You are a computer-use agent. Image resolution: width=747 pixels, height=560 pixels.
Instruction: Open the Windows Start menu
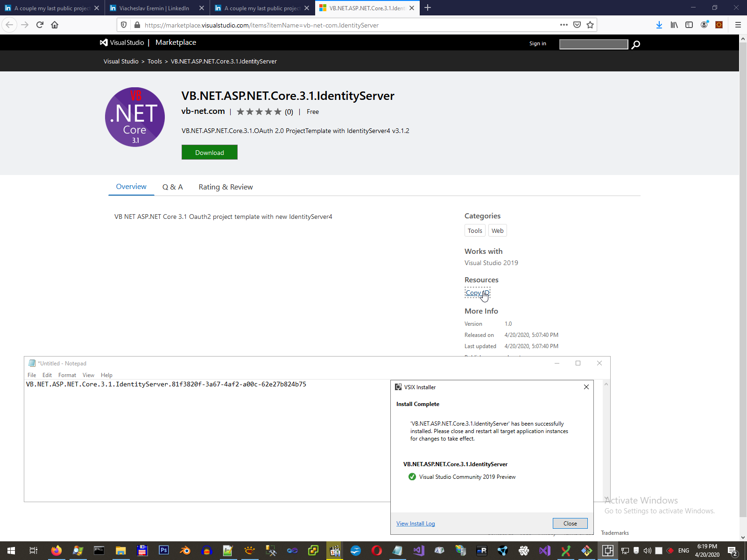11,551
